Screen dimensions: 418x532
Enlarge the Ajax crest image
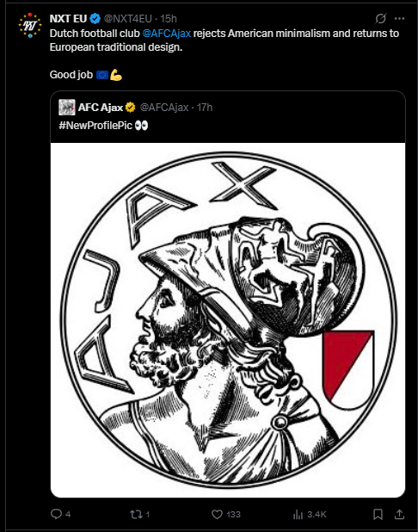coord(228,320)
